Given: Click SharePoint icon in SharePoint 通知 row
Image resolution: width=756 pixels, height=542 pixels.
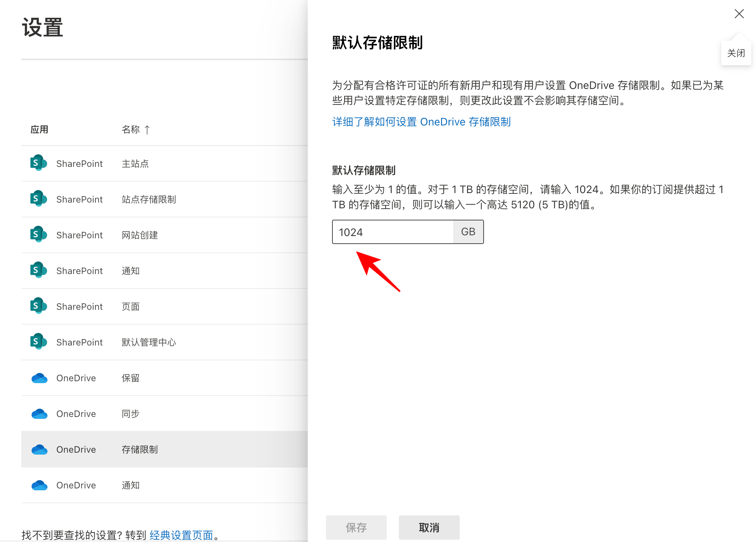Looking at the screenshot, I should coord(38,270).
